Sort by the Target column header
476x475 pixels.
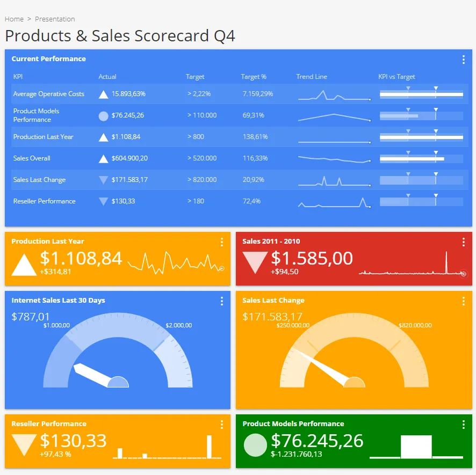click(x=195, y=76)
